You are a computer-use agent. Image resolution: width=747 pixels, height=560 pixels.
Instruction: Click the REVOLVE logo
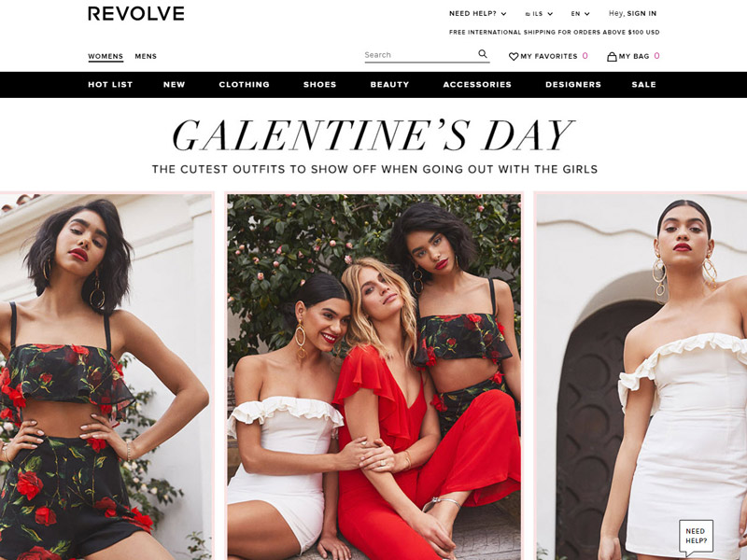(x=135, y=13)
